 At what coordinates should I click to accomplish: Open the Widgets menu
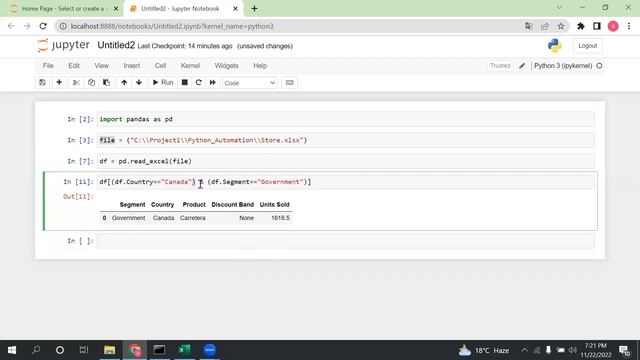tap(226, 66)
